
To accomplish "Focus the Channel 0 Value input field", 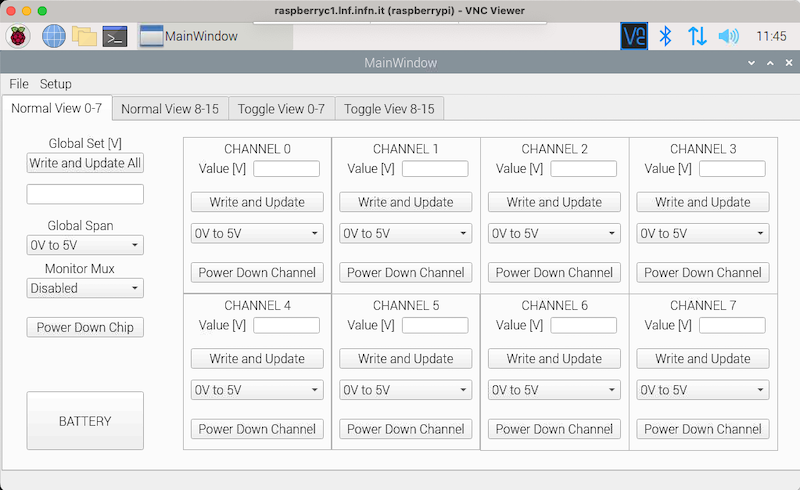I will 287,168.
